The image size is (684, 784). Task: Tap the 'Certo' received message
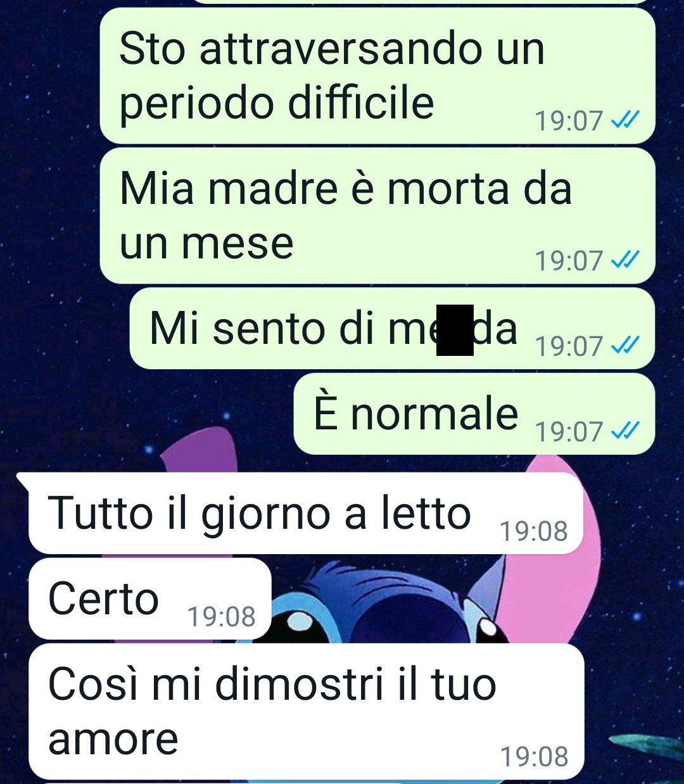[x=150, y=598]
